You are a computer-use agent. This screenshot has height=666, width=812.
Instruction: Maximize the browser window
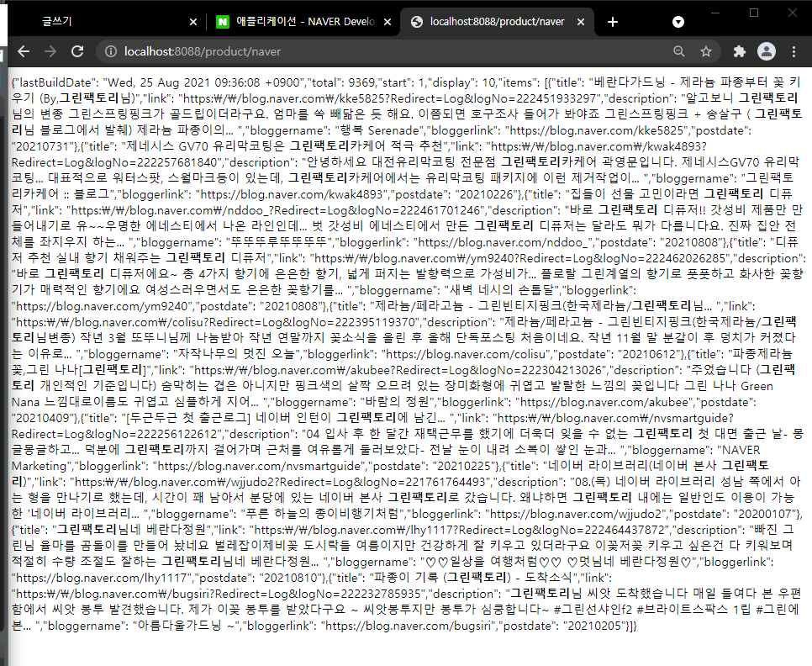click(x=754, y=13)
